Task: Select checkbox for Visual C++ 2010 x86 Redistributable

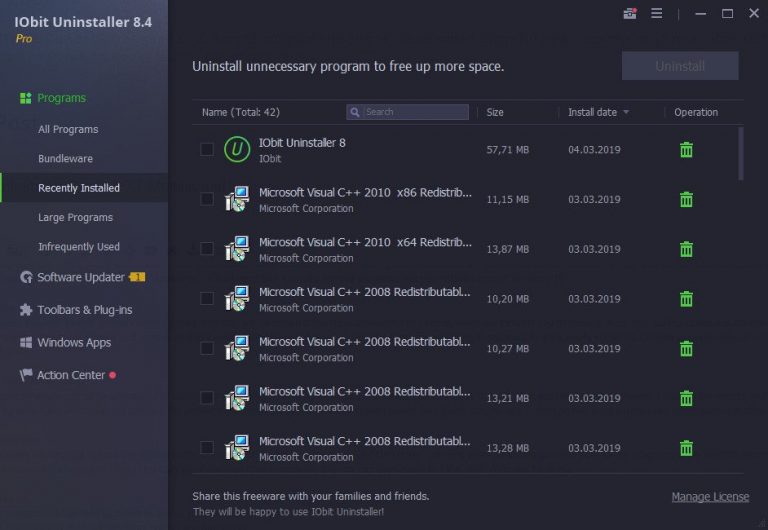Action: pos(207,199)
